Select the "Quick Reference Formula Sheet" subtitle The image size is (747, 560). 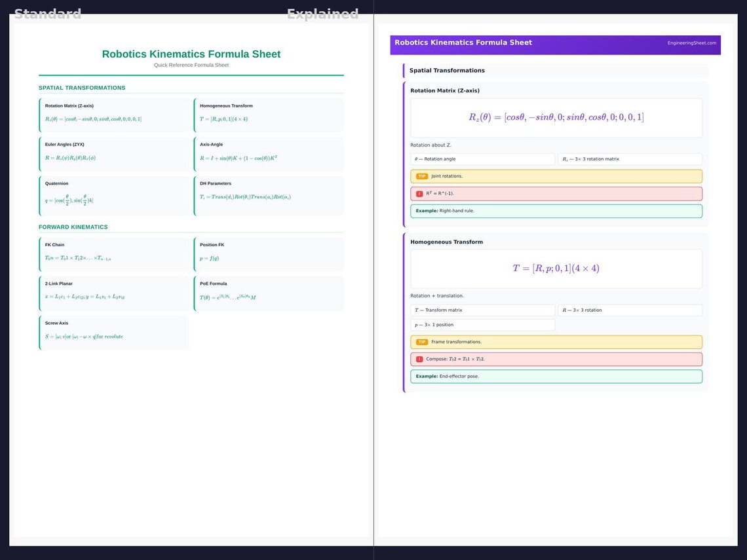coord(191,65)
